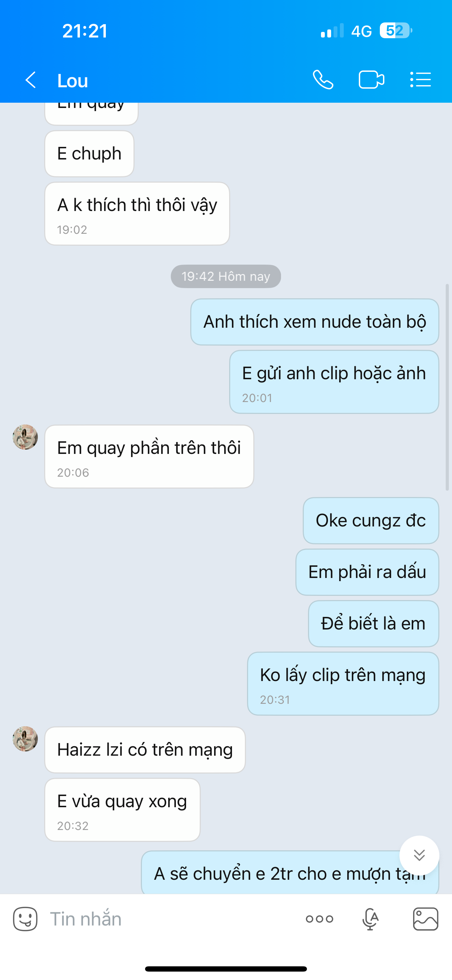The width and height of the screenshot is (452, 980).
Task: Go back using the header arrow
Action: [x=30, y=80]
